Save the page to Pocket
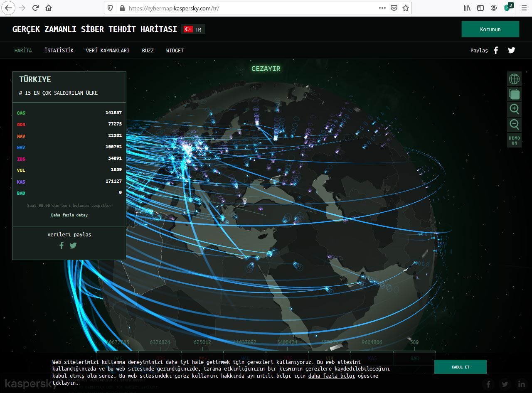 (394, 8)
